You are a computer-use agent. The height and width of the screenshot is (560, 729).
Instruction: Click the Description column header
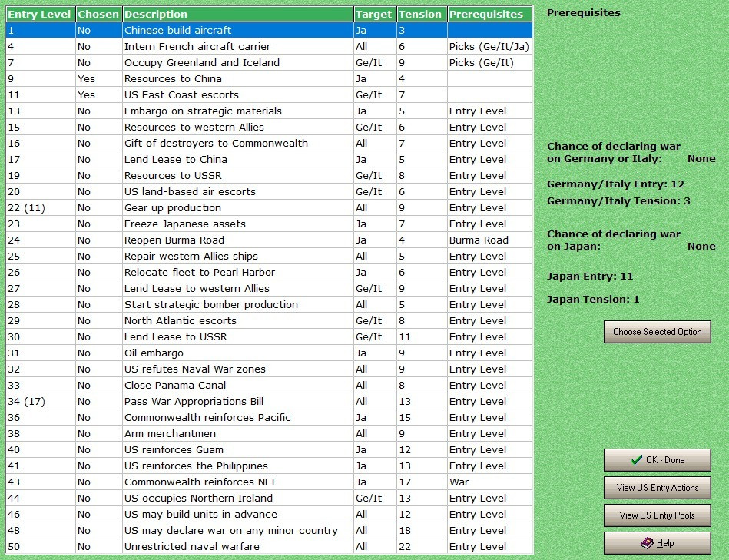tap(237, 15)
